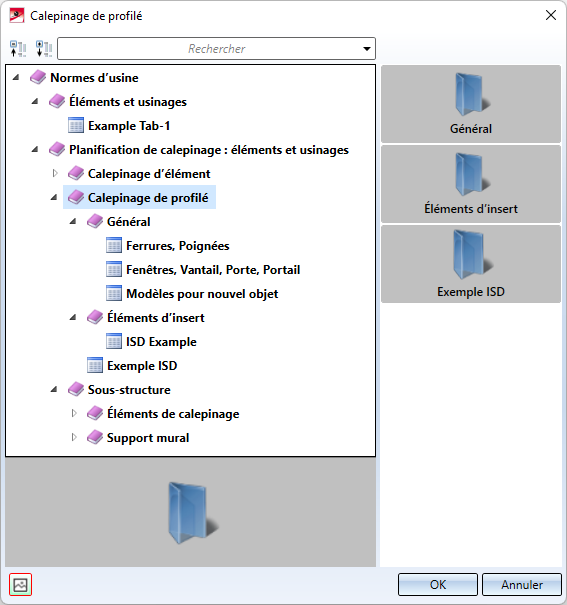Expand the Support mural node
The height and width of the screenshot is (605, 567).
[x=74, y=438]
